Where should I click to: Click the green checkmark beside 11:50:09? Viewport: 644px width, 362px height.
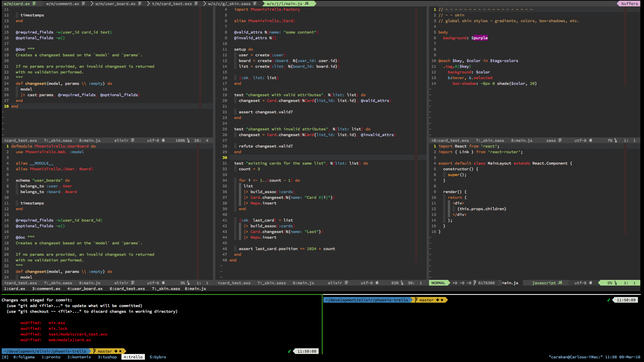point(608,300)
